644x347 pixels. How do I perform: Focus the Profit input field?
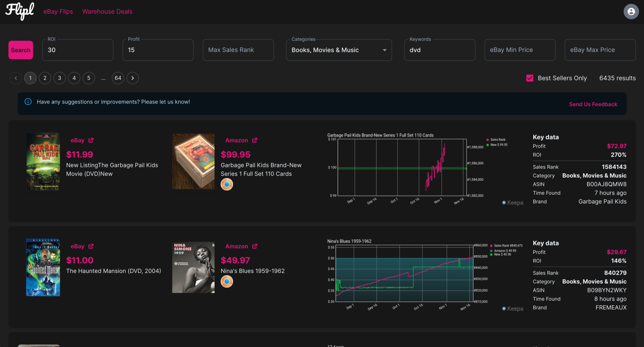pos(158,50)
